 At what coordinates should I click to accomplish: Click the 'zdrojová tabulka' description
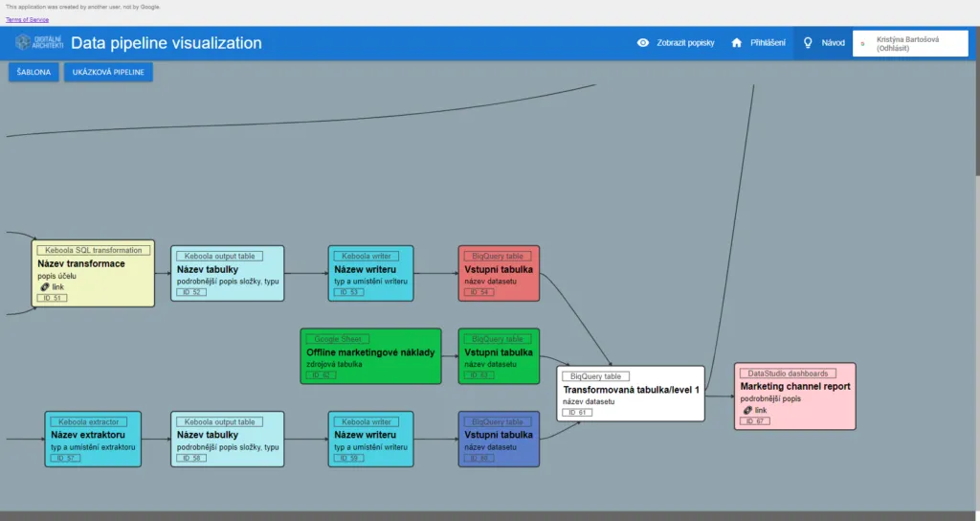[334, 364]
